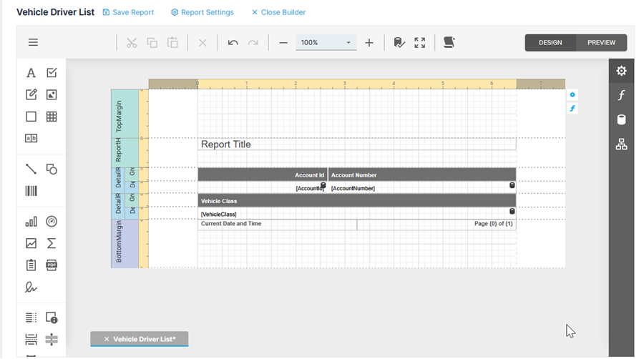Open the hamburger menu
The height and width of the screenshot is (359, 644).
click(33, 43)
